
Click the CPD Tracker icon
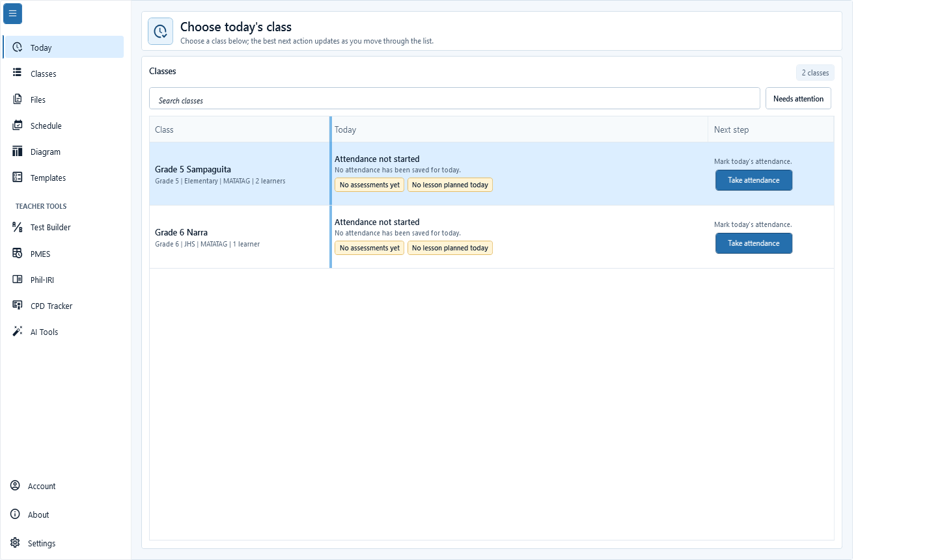[x=18, y=305]
